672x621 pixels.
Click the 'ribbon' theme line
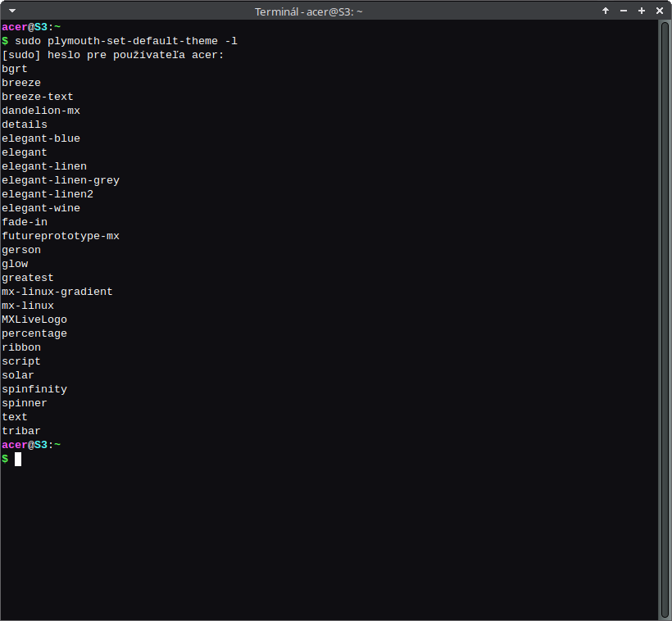click(x=21, y=347)
